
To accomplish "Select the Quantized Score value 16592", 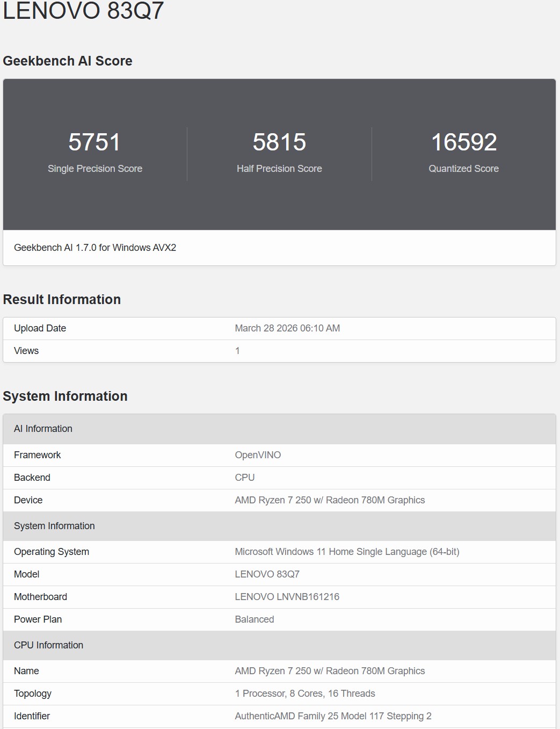I will point(464,142).
